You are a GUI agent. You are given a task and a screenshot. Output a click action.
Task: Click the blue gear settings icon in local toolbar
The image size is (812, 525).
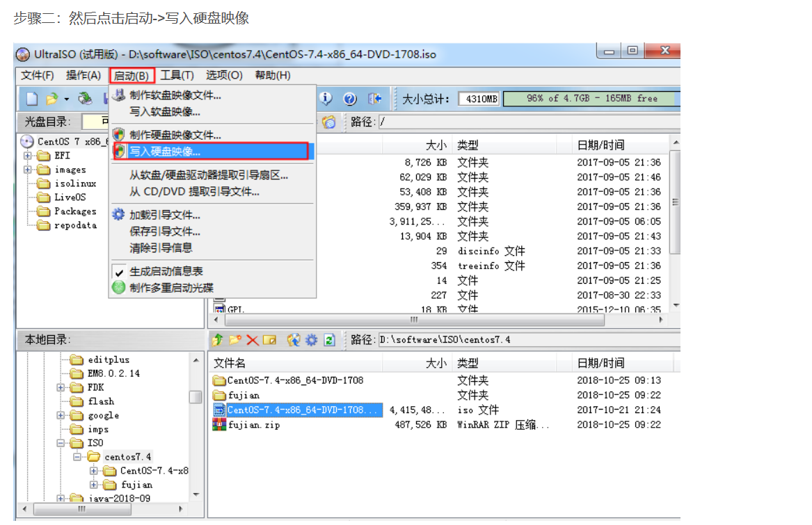[x=311, y=340]
